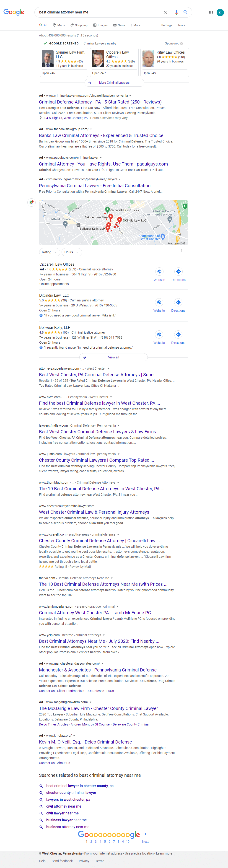This screenshot has width=228, height=868.
Task: Click Chester County Government Services map marker
Action: tap(170, 219)
